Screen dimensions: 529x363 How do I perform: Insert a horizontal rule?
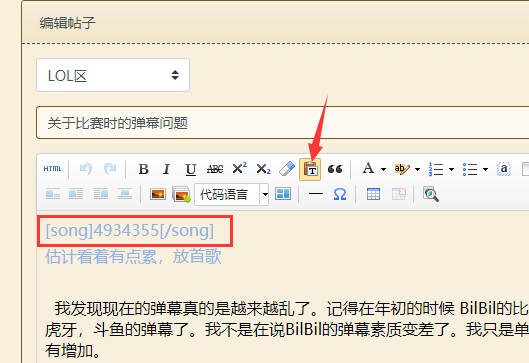click(316, 194)
